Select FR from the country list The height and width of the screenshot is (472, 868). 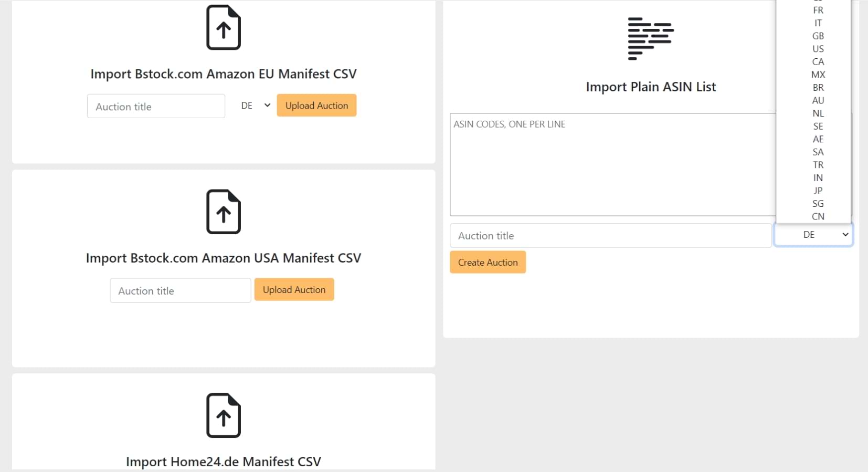tap(818, 10)
